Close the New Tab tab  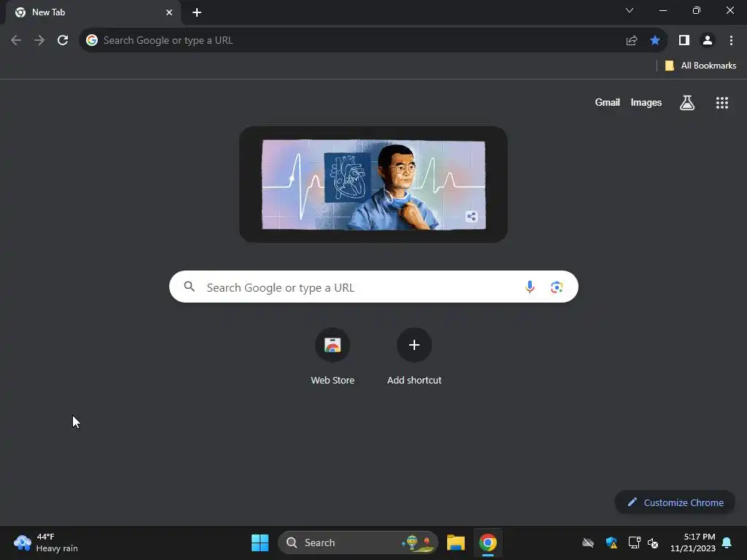click(x=169, y=12)
